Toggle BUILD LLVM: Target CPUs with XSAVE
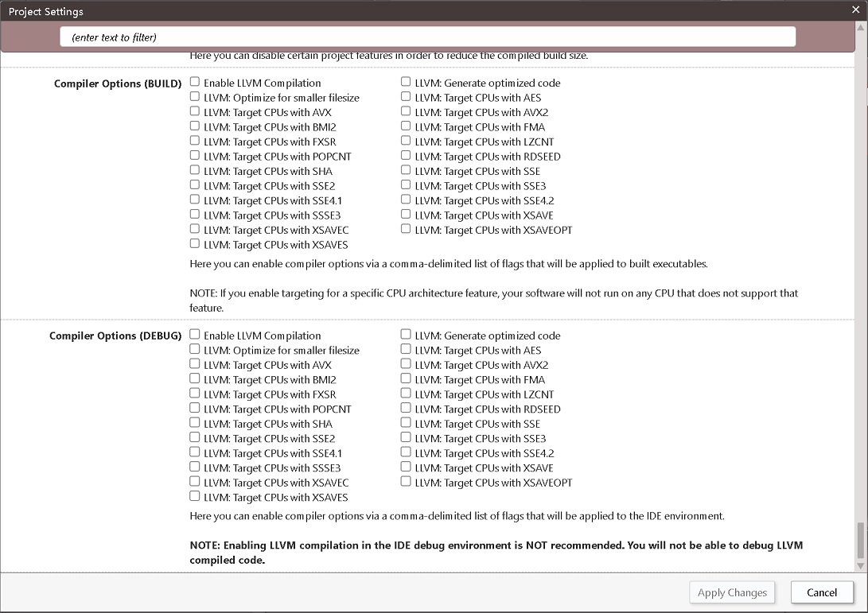Viewport: 868px width, 613px height. (406, 215)
